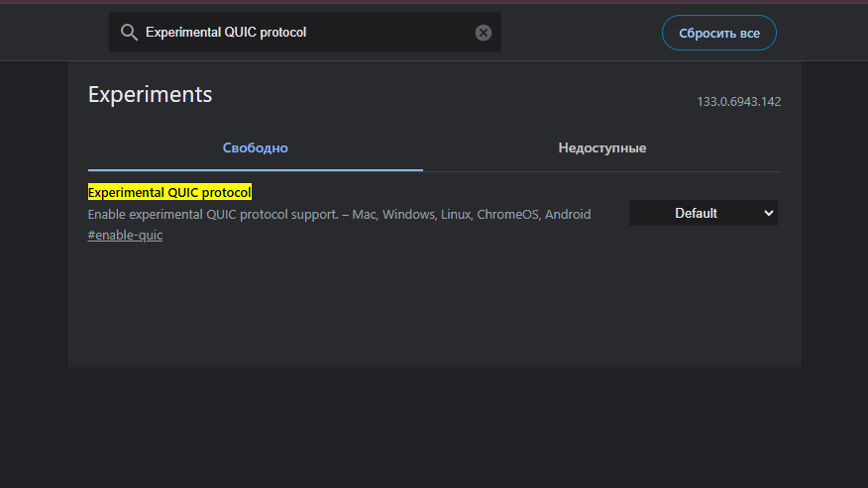Click the Experiments page heading
868x488 pixels.
tap(150, 95)
